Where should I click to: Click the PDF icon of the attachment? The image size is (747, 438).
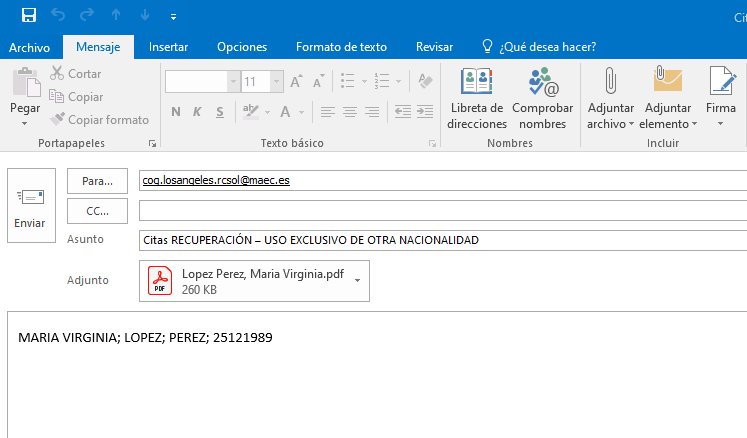[160, 281]
